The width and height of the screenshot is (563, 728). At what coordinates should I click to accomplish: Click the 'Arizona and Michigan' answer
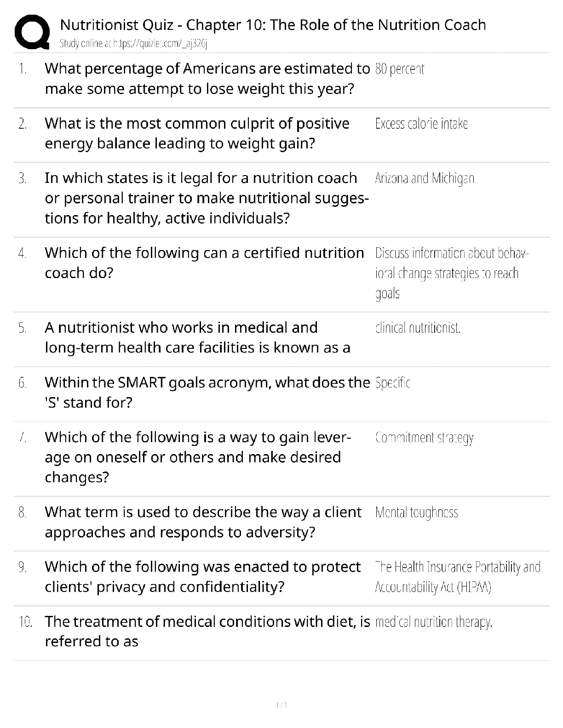pos(425,178)
